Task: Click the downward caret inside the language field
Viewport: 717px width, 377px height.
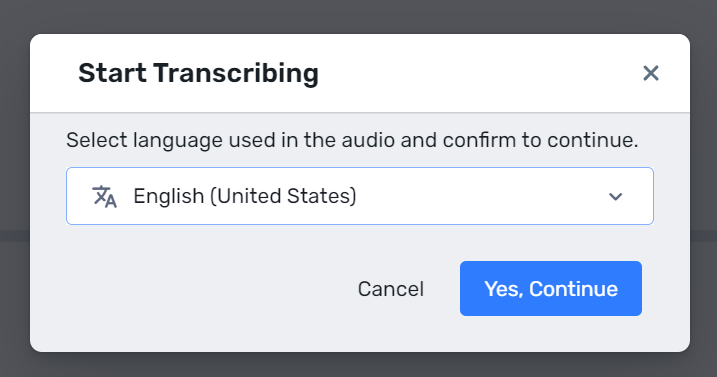Action: (615, 197)
